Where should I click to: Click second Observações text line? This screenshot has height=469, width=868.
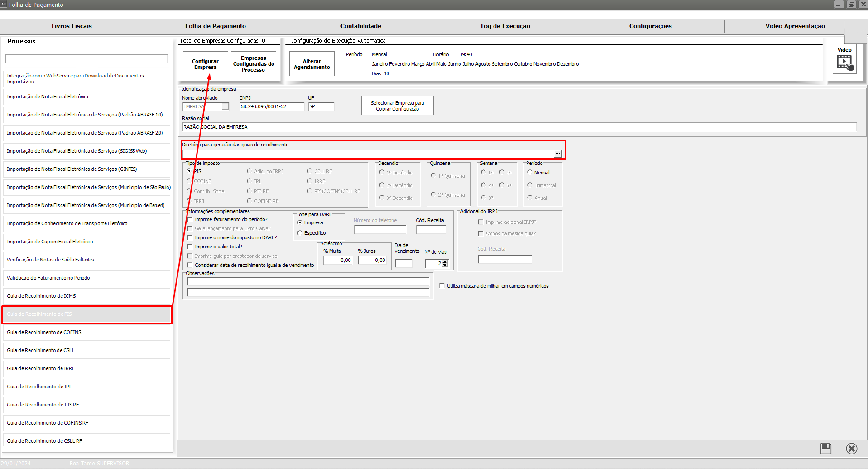pos(308,293)
